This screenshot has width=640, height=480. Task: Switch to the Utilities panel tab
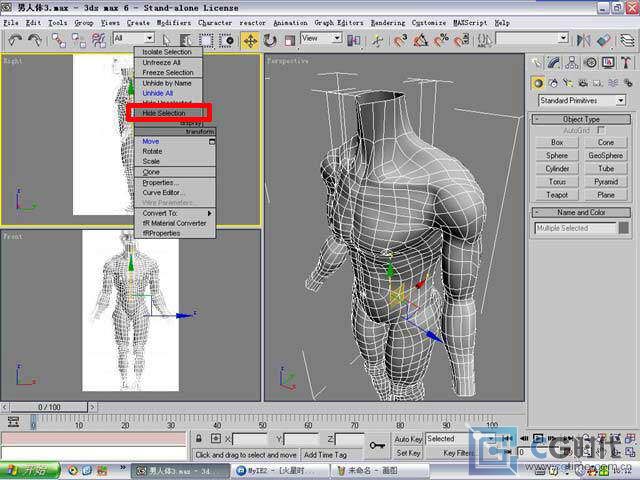coord(626,62)
